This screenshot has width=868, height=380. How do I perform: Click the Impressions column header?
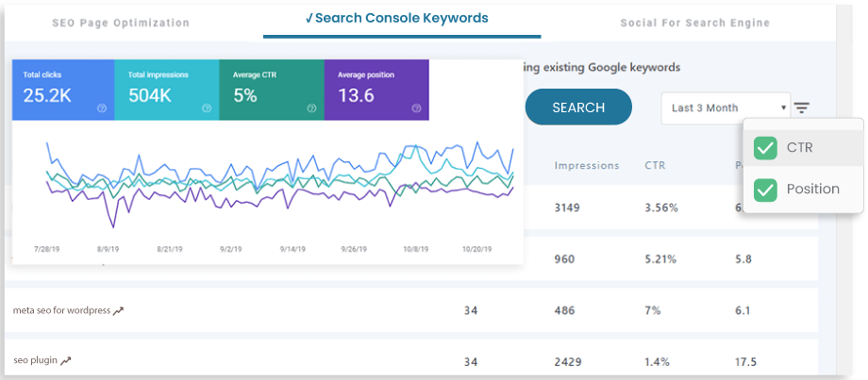pyautogui.click(x=587, y=166)
